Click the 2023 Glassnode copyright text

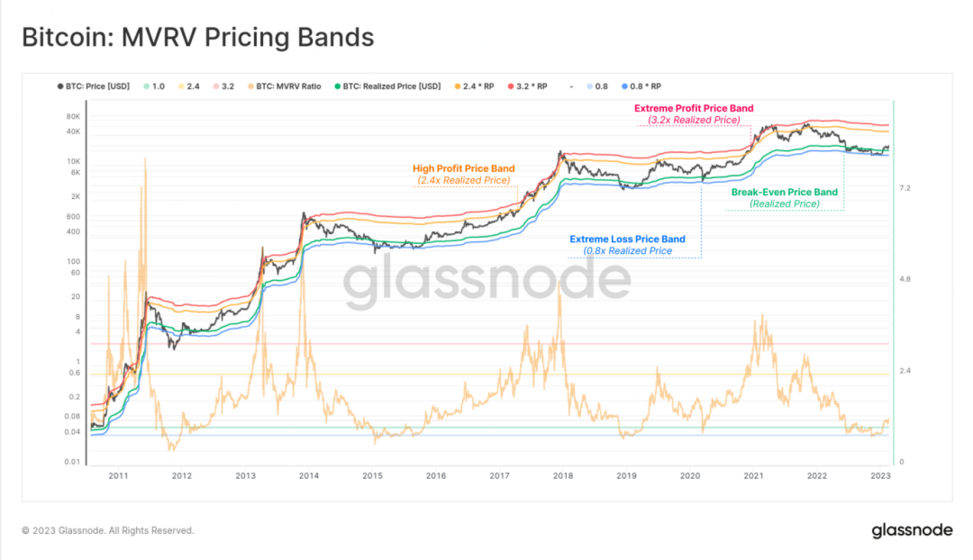click(x=108, y=530)
